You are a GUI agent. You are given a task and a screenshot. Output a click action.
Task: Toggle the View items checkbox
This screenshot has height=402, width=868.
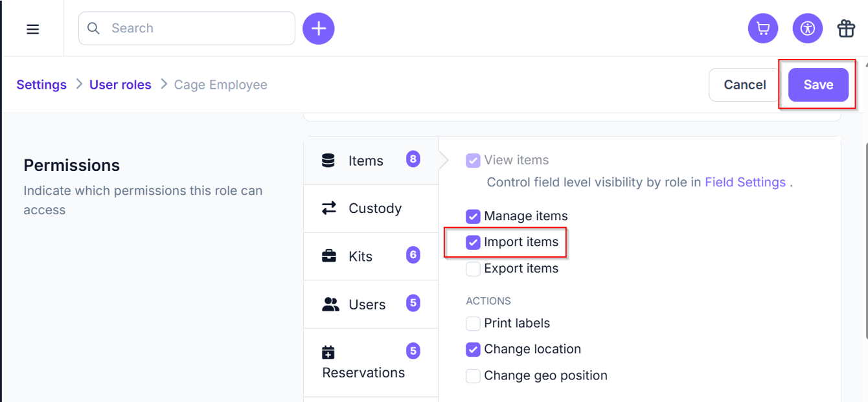point(473,161)
